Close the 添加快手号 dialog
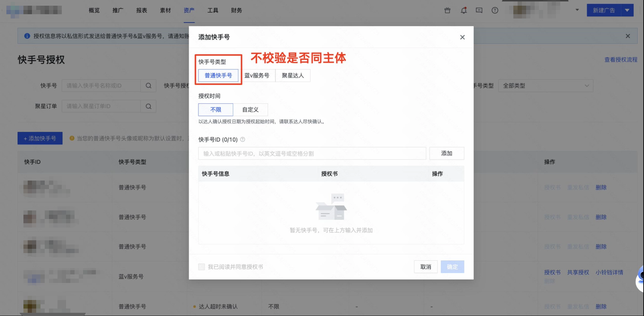Image resolution: width=644 pixels, height=316 pixels. point(462,37)
